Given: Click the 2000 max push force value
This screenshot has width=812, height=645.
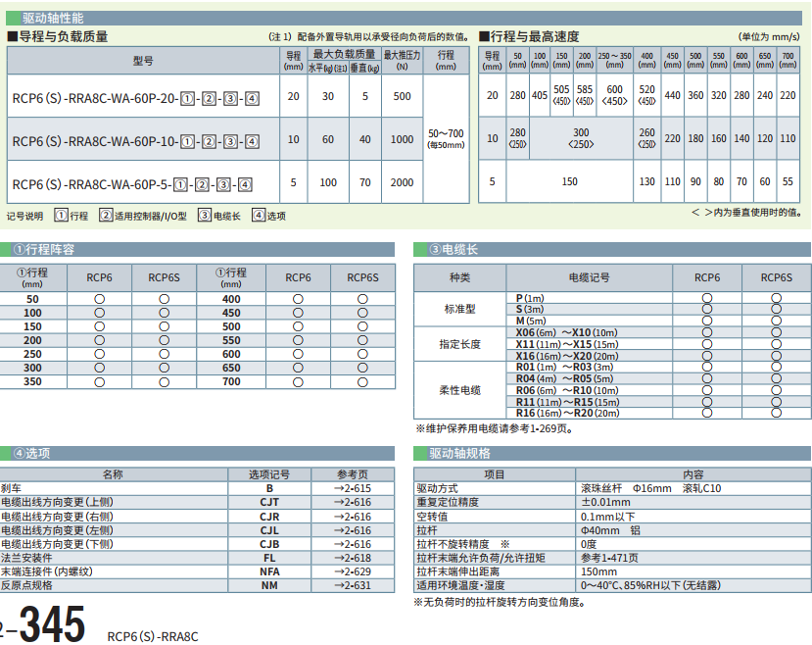Looking at the screenshot, I should (402, 182).
